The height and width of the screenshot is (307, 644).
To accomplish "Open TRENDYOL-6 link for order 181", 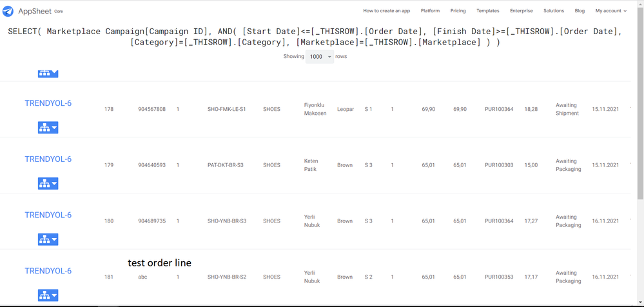I will [48, 271].
